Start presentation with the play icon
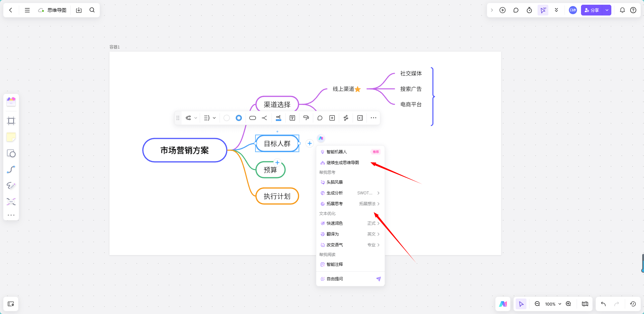Screen dimensions: 644x314 coord(503,10)
